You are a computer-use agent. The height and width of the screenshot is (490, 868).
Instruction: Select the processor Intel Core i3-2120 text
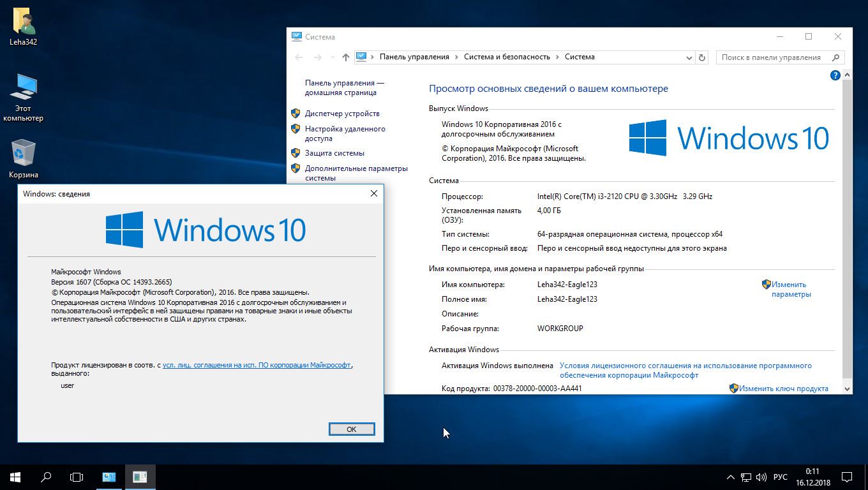coord(625,197)
